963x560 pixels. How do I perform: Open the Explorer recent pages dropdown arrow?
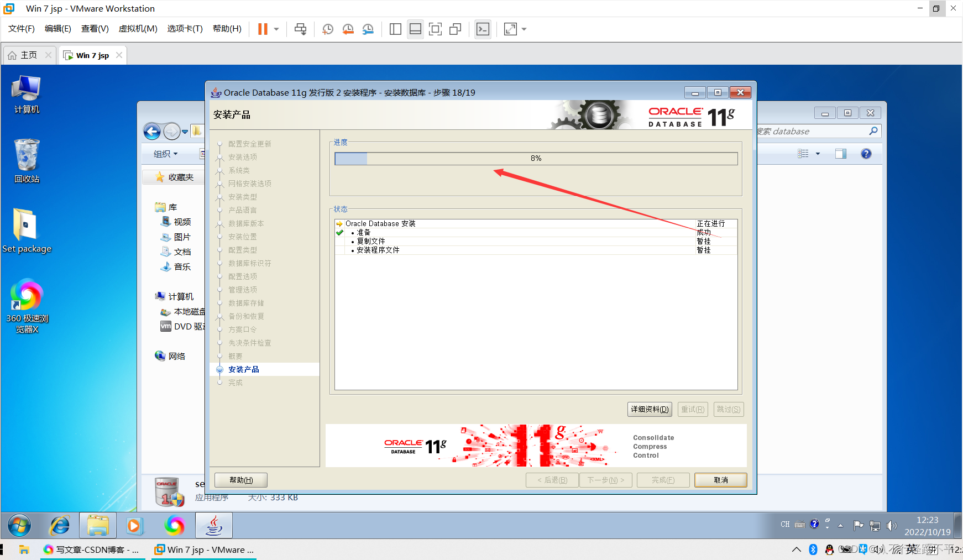pyautogui.click(x=185, y=132)
